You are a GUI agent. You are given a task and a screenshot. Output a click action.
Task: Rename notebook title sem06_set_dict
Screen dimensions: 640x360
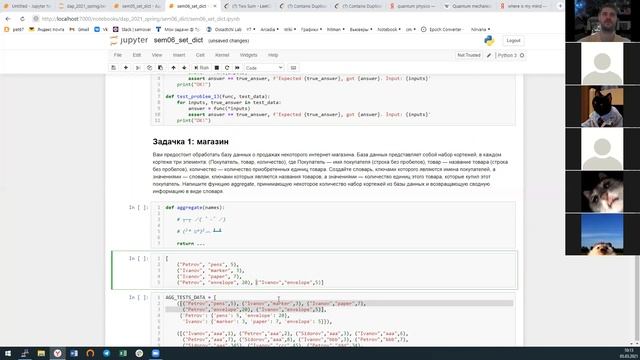(178, 40)
